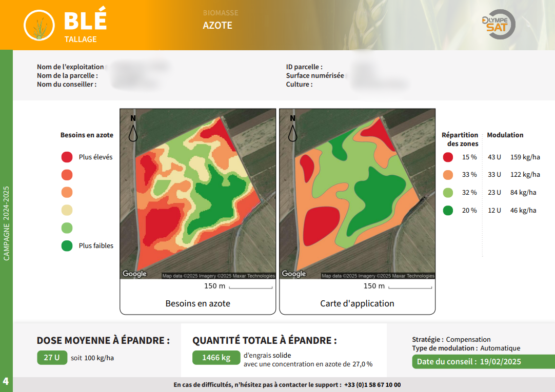The width and height of the screenshot is (555, 392).
Task: Click the support phone number in footer
Action: 372,385
